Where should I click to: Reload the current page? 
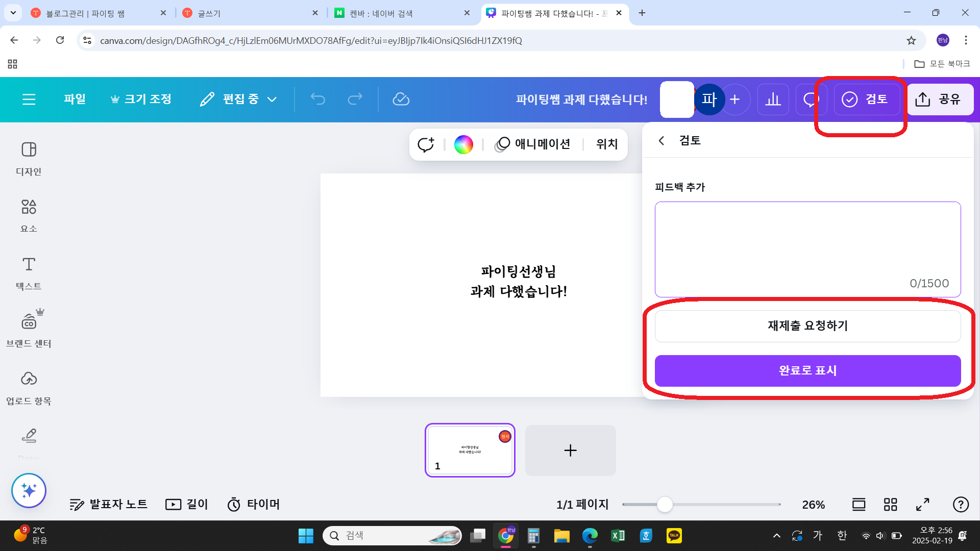pyautogui.click(x=60, y=40)
